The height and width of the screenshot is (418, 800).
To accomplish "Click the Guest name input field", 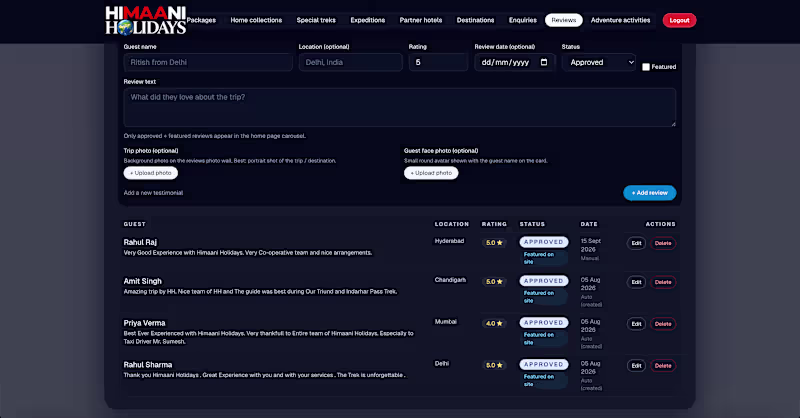I will click(x=208, y=62).
